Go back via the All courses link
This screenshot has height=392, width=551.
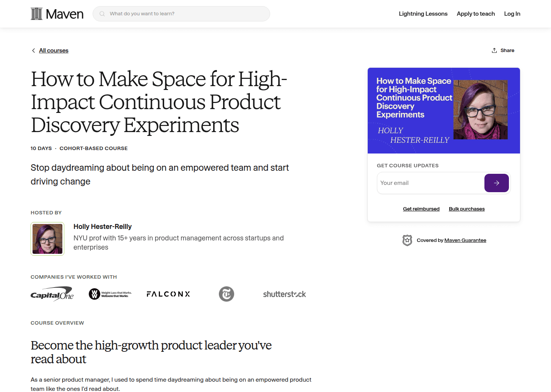pos(54,50)
